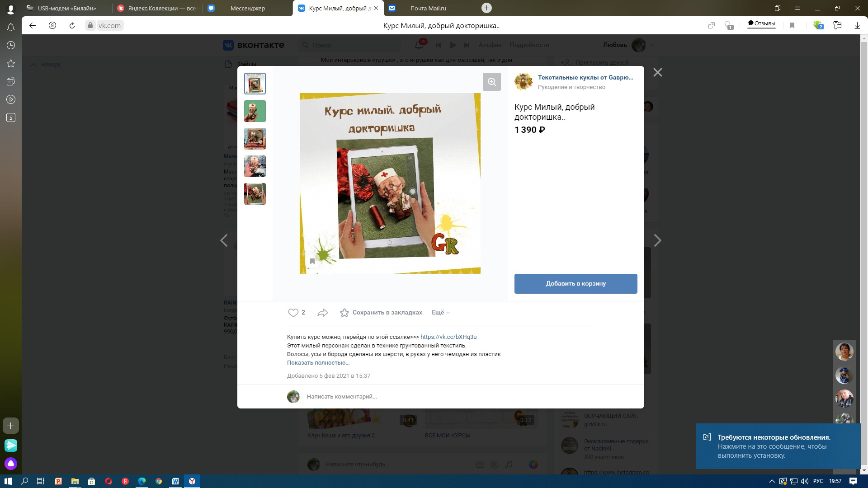Select the second product thumbnail

pyautogui.click(x=255, y=111)
